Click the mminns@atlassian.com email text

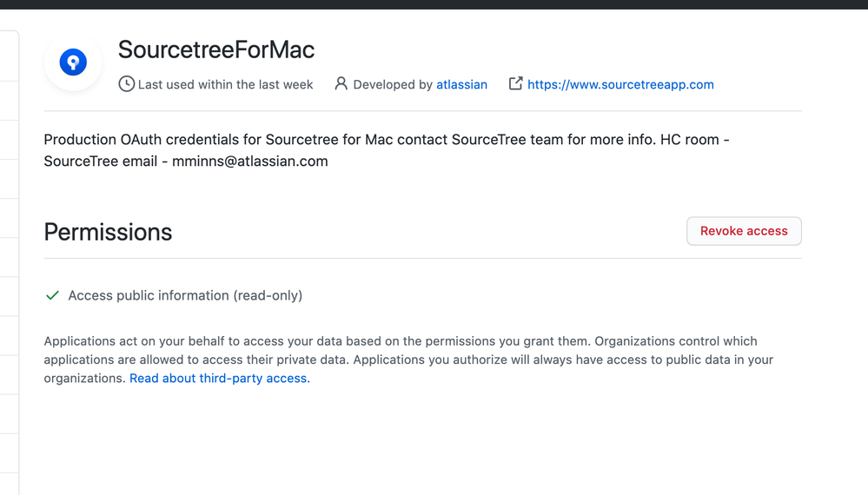pos(249,162)
